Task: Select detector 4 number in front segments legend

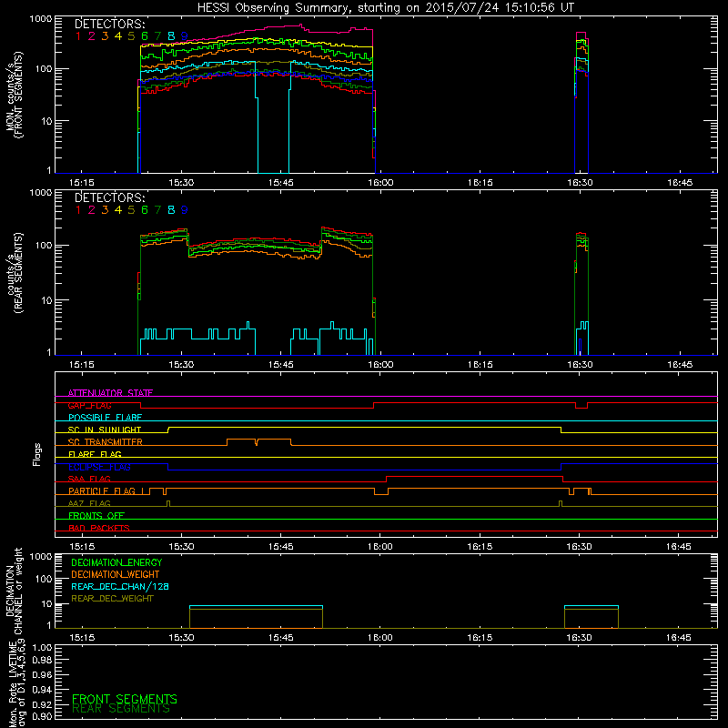Action: pyautogui.click(x=118, y=36)
